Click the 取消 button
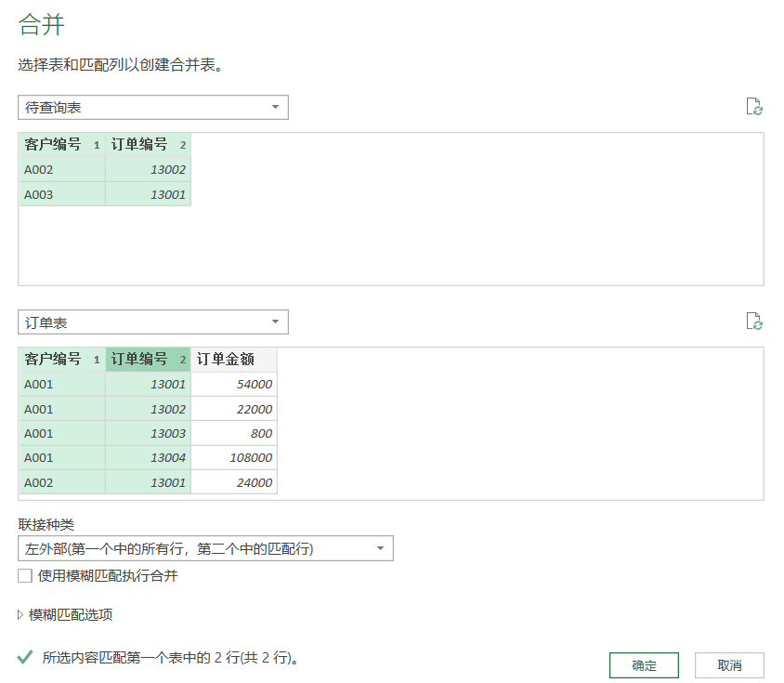The image size is (784, 683). coord(729,665)
